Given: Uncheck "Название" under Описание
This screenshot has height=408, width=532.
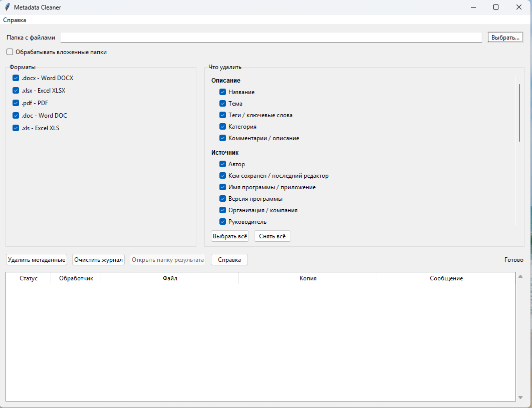Looking at the screenshot, I should [222, 92].
